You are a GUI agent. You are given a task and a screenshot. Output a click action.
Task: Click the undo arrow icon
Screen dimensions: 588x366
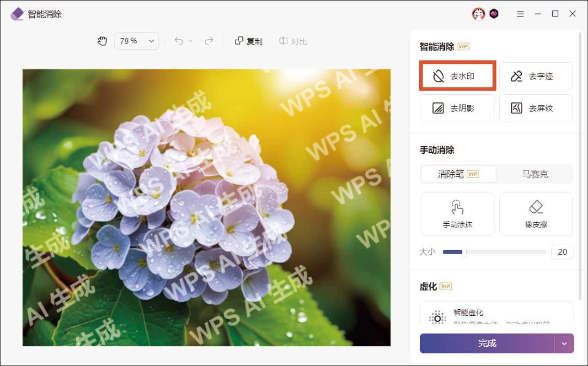(x=179, y=41)
